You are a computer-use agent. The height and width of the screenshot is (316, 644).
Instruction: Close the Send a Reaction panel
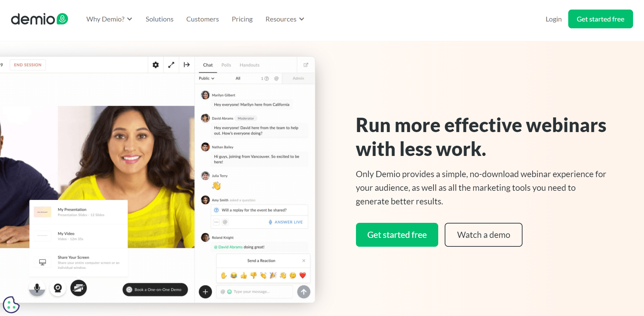pyautogui.click(x=304, y=261)
